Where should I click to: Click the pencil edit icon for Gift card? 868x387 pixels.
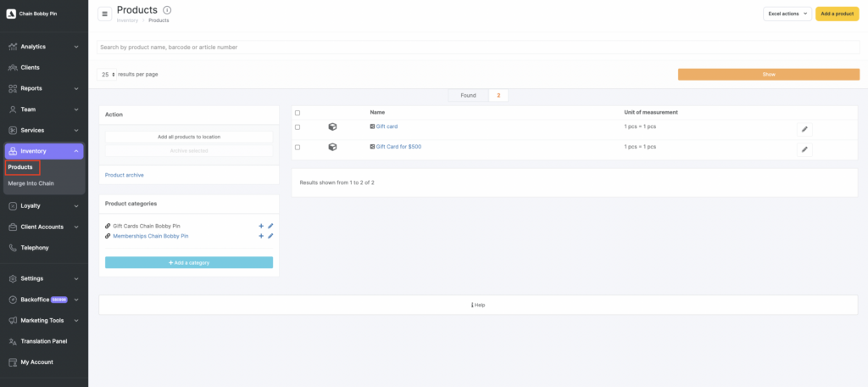tap(804, 129)
